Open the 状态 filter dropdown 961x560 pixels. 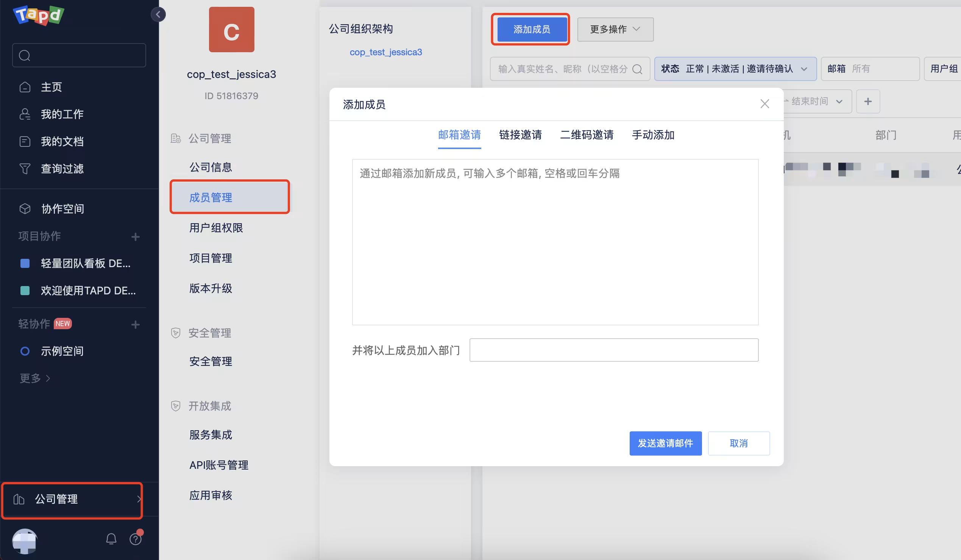tap(735, 69)
